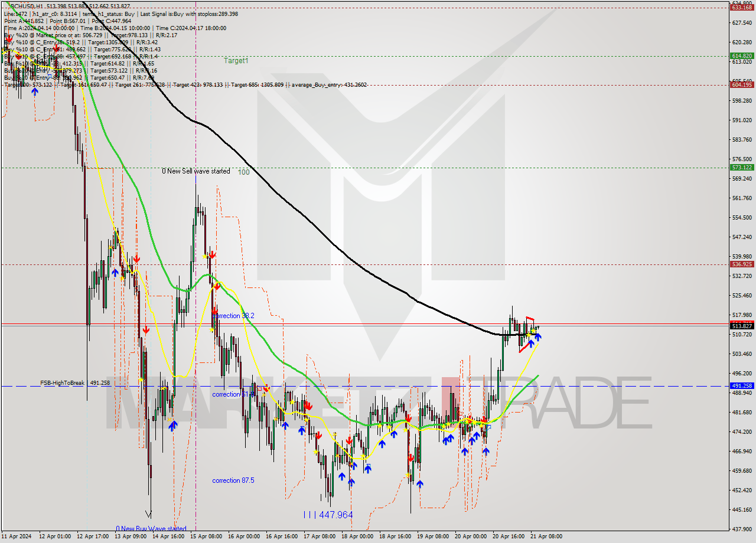The width and height of the screenshot is (756, 543).
Task: Select the '20 Apr 16:00' time label
Action: click(x=508, y=537)
